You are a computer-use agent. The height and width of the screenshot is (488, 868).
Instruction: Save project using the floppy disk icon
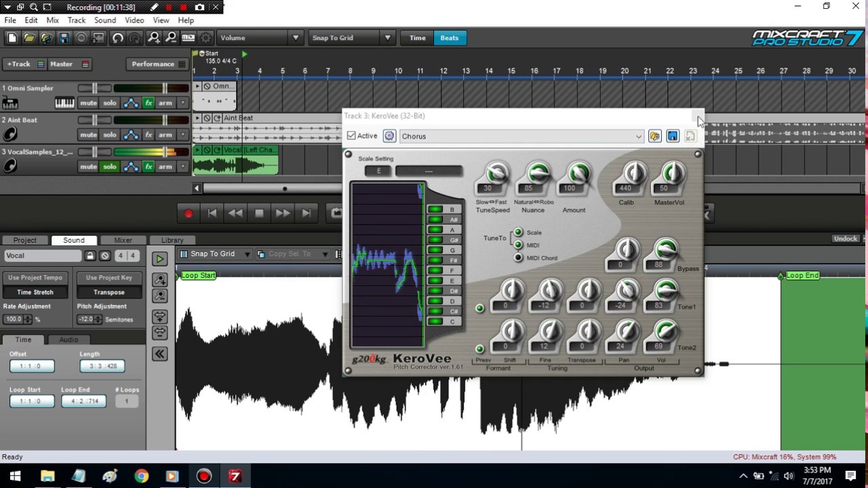pos(64,38)
